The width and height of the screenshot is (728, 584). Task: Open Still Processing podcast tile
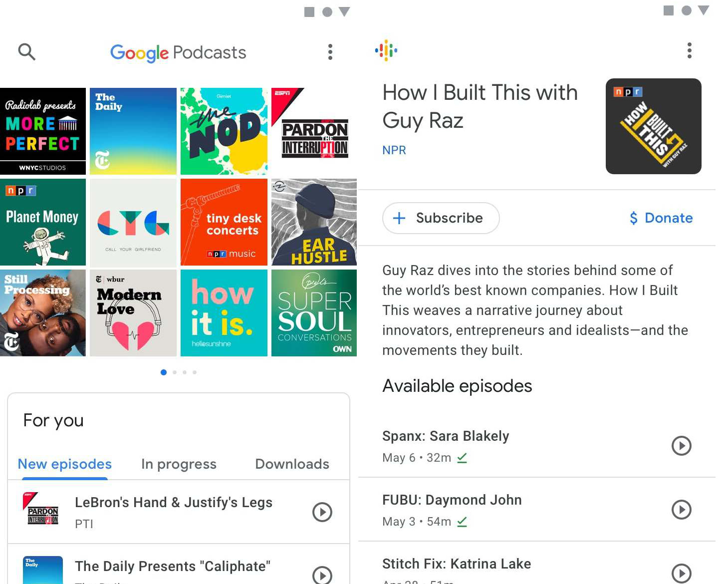click(x=43, y=313)
